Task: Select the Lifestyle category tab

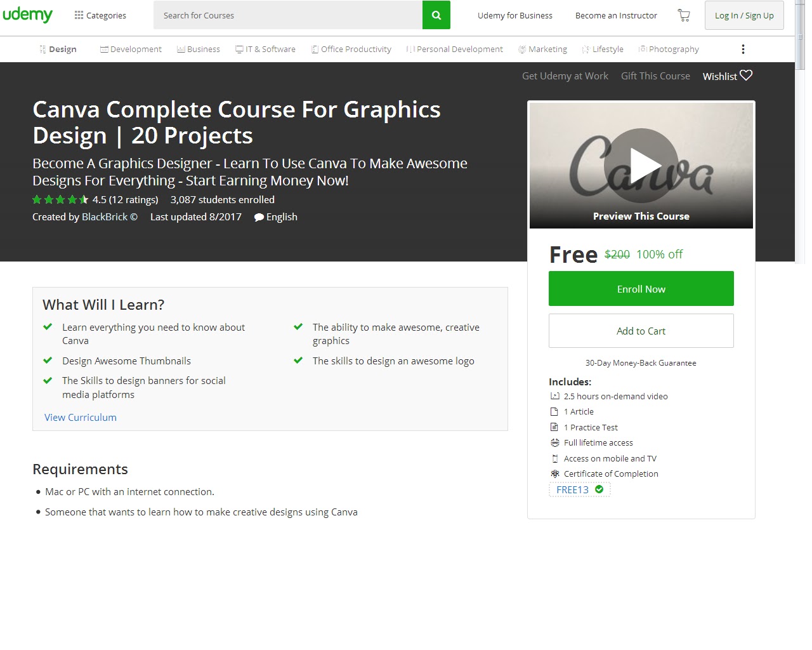Action: click(x=603, y=49)
